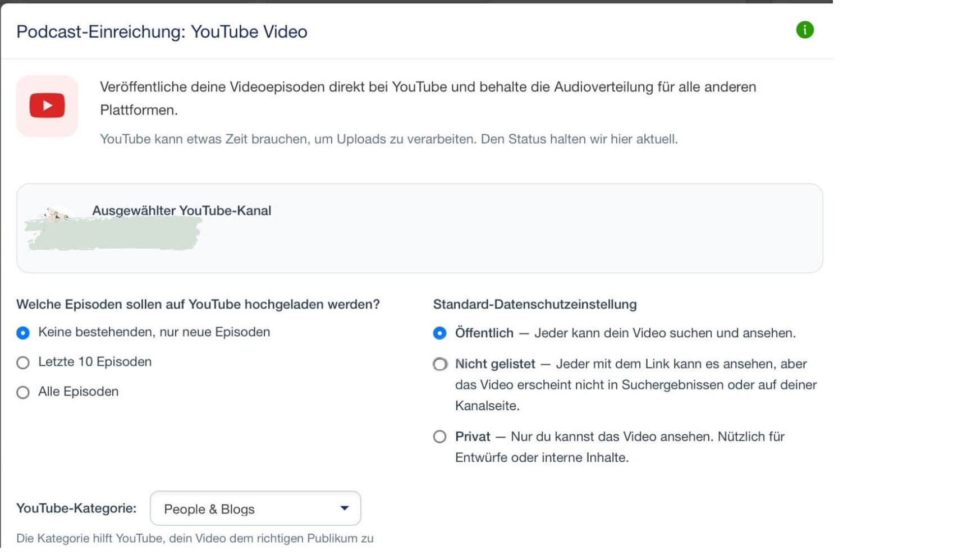
Task: Select 'Letzte 10 Episoden' radio button
Action: pyautogui.click(x=23, y=362)
